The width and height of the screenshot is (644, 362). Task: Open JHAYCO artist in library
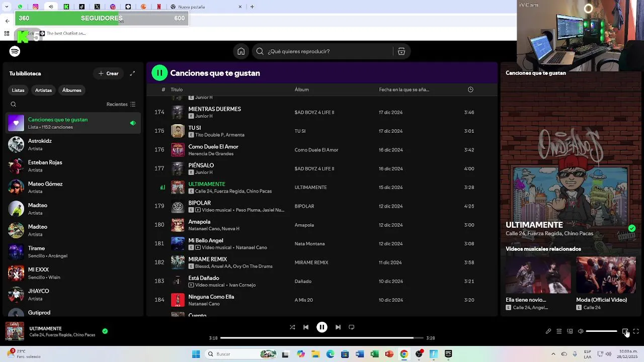(x=73, y=295)
